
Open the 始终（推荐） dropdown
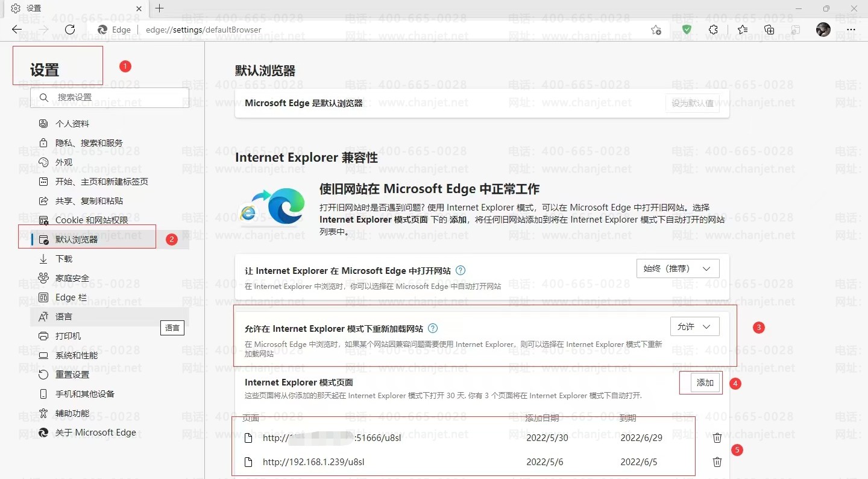tap(678, 268)
